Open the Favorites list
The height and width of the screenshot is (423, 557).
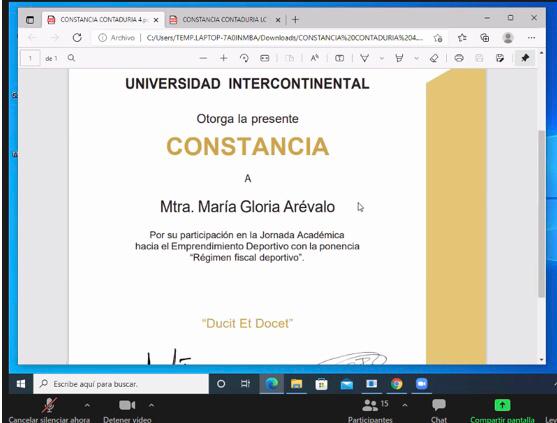[x=462, y=38]
